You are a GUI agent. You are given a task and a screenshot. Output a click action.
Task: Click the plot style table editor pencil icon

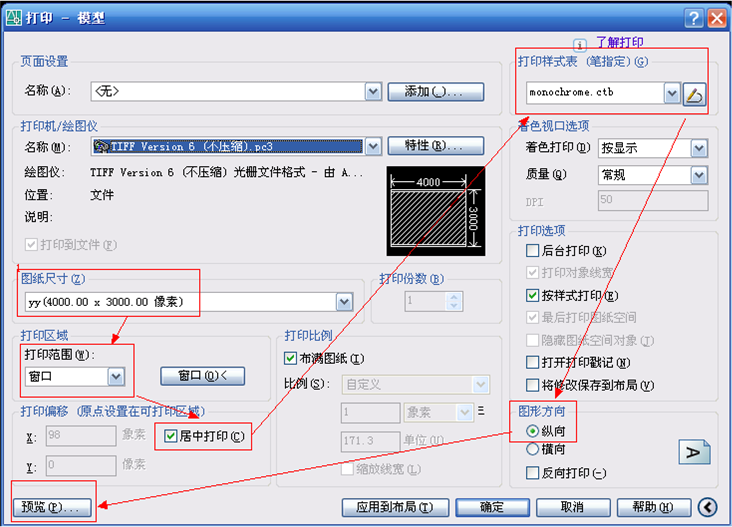(695, 94)
